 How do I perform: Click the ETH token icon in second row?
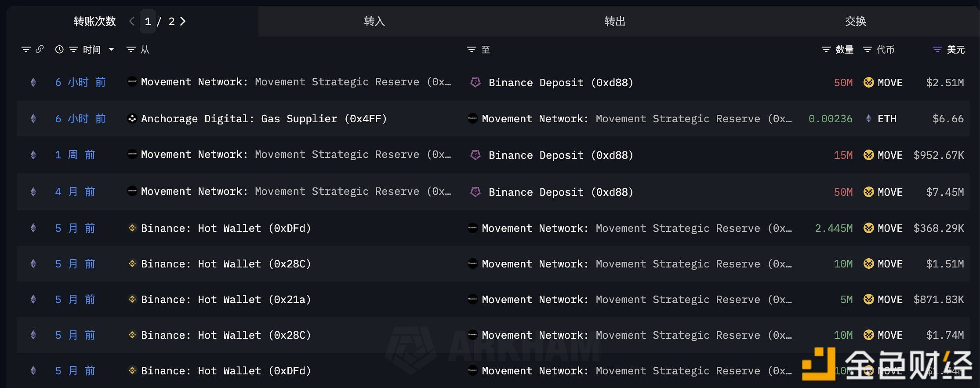(x=868, y=119)
